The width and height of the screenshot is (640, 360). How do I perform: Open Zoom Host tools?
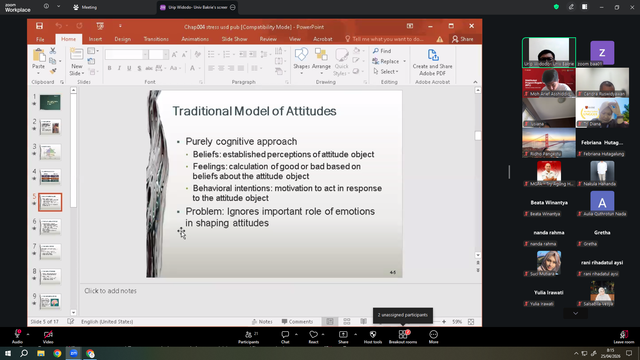pyautogui.click(x=373, y=337)
